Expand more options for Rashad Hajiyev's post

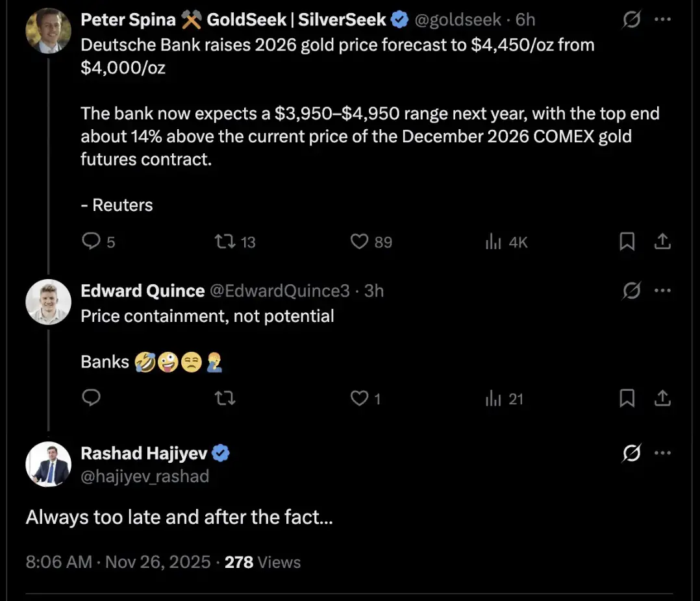coord(662,454)
